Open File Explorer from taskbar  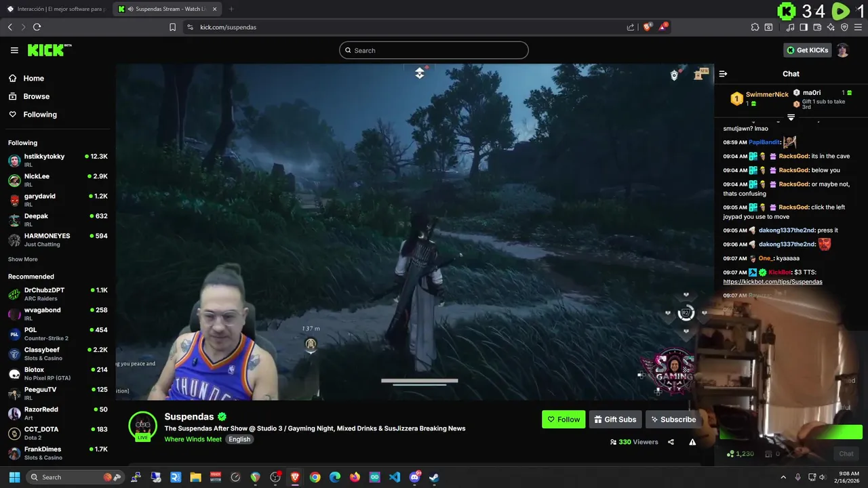[195, 477]
